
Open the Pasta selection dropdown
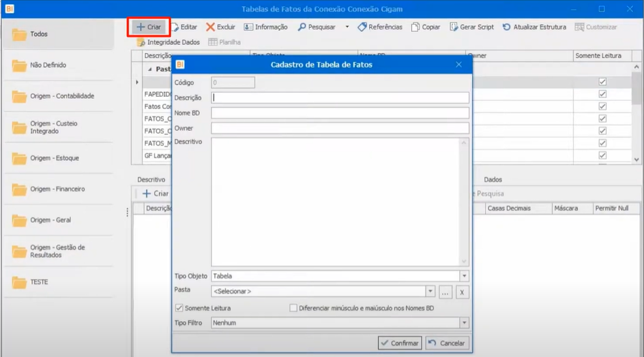click(x=430, y=292)
